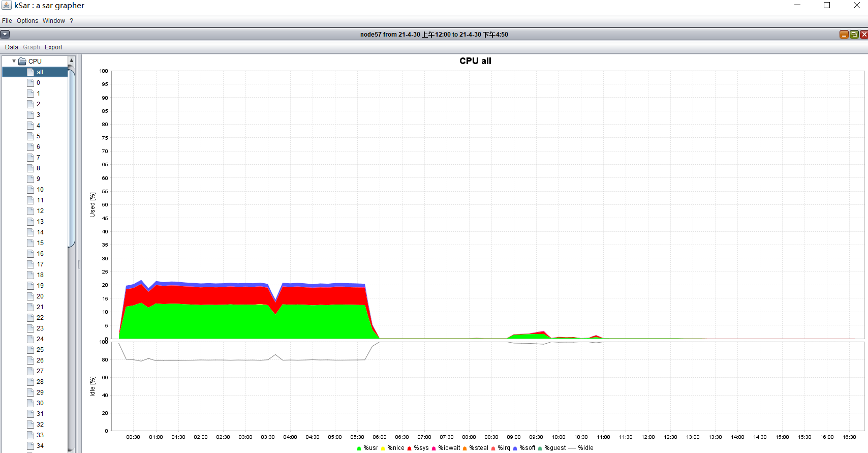The height and width of the screenshot is (453, 868).
Task: Open the Window menu
Action: 54,21
